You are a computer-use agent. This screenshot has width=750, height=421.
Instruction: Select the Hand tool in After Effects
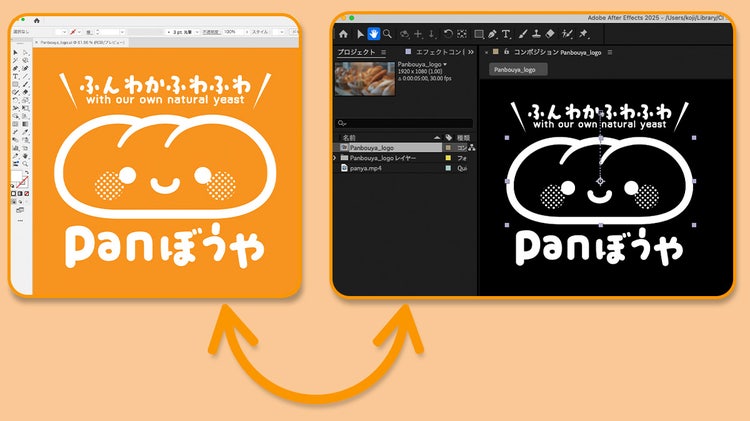[374, 34]
